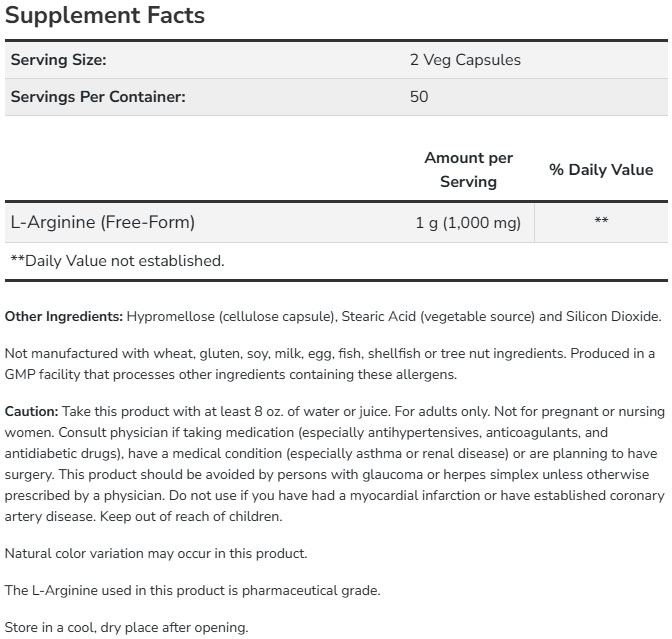Click the % Daily Value column header
Image resolution: width=672 pixels, height=639 pixels.
601,170
